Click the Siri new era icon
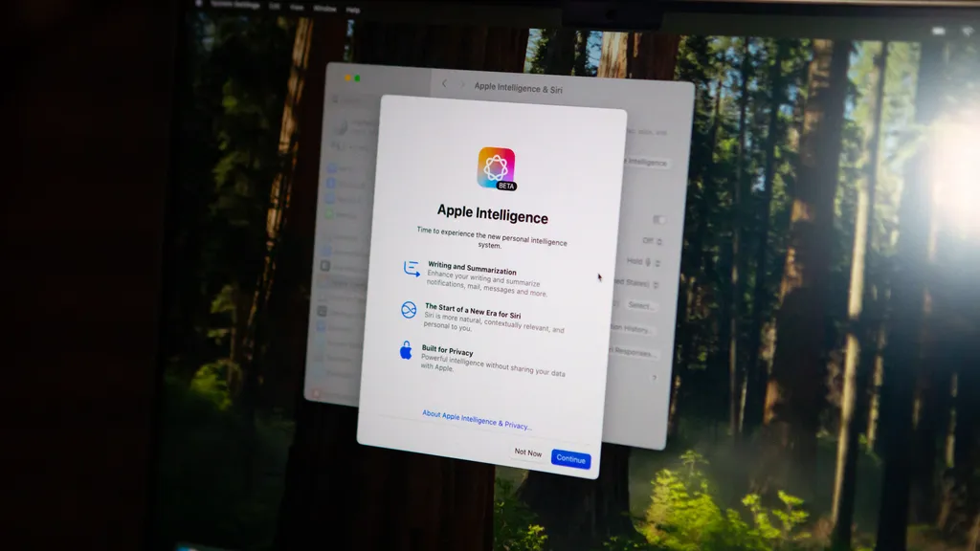Screen dimensions: 980x551 (409, 309)
